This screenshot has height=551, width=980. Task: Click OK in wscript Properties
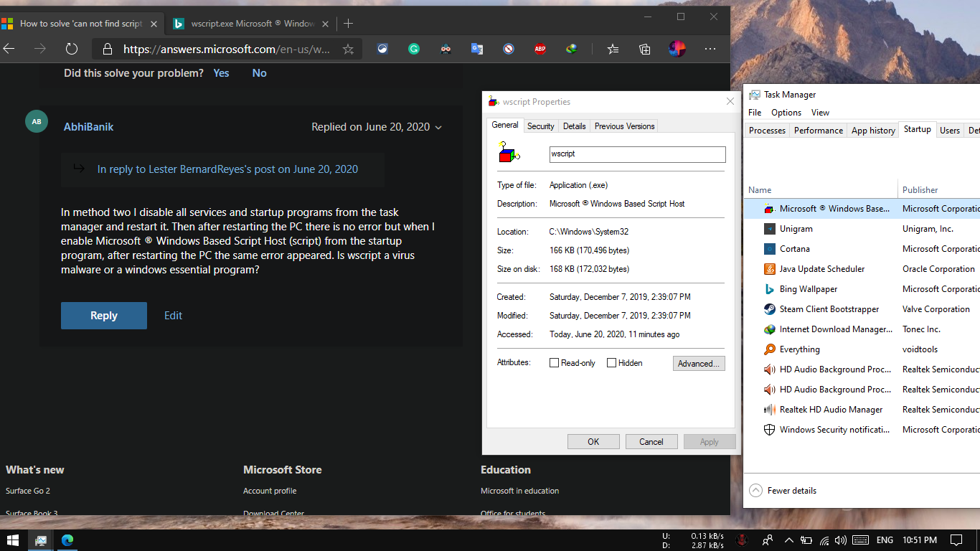pyautogui.click(x=593, y=442)
